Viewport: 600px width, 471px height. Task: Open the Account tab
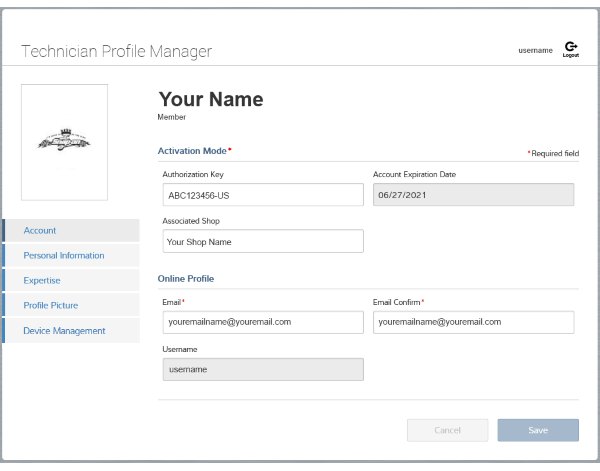click(71, 231)
